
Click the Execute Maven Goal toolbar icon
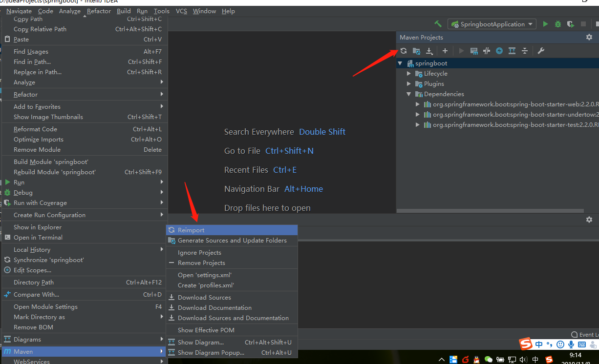coord(474,51)
